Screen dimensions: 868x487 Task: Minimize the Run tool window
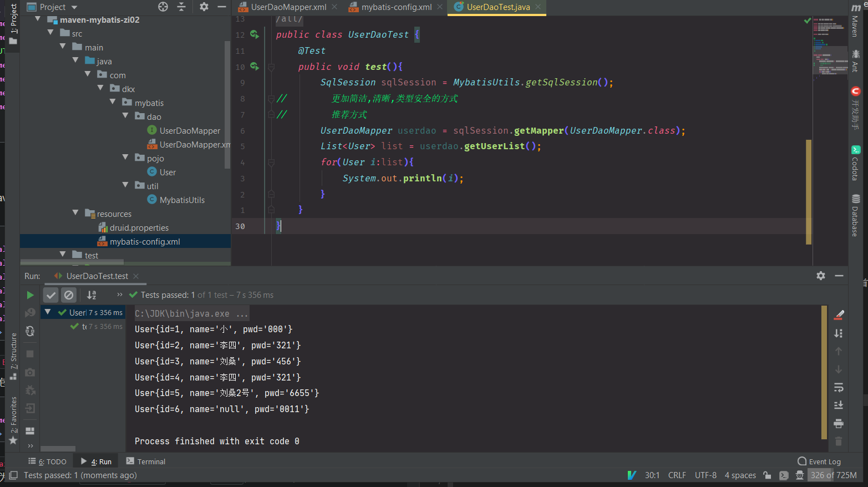coord(839,276)
